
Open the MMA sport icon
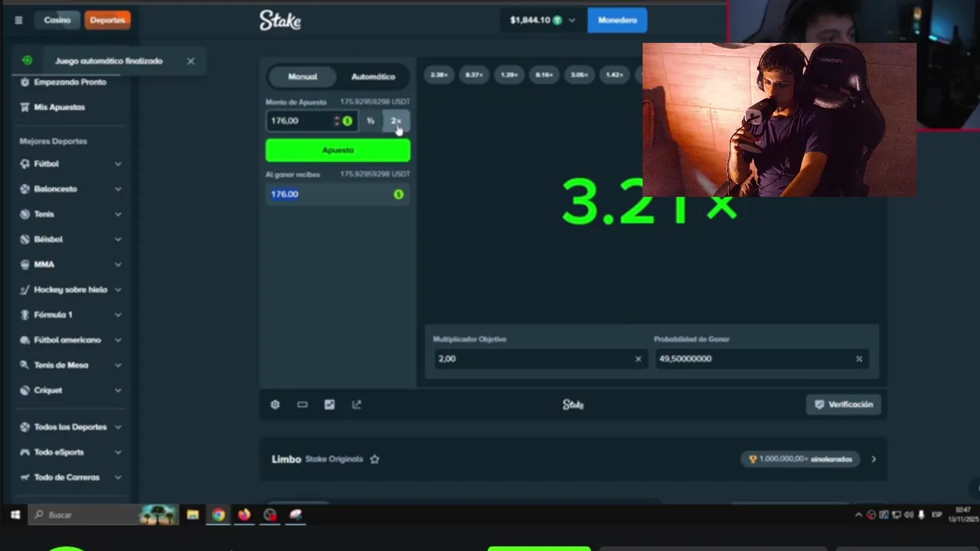click(x=25, y=264)
